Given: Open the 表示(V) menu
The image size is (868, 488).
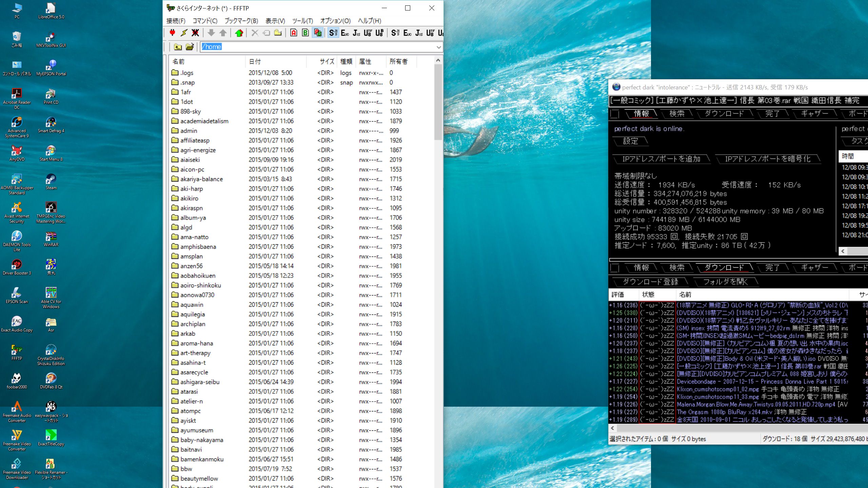Looking at the screenshot, I should coord(275,21).
